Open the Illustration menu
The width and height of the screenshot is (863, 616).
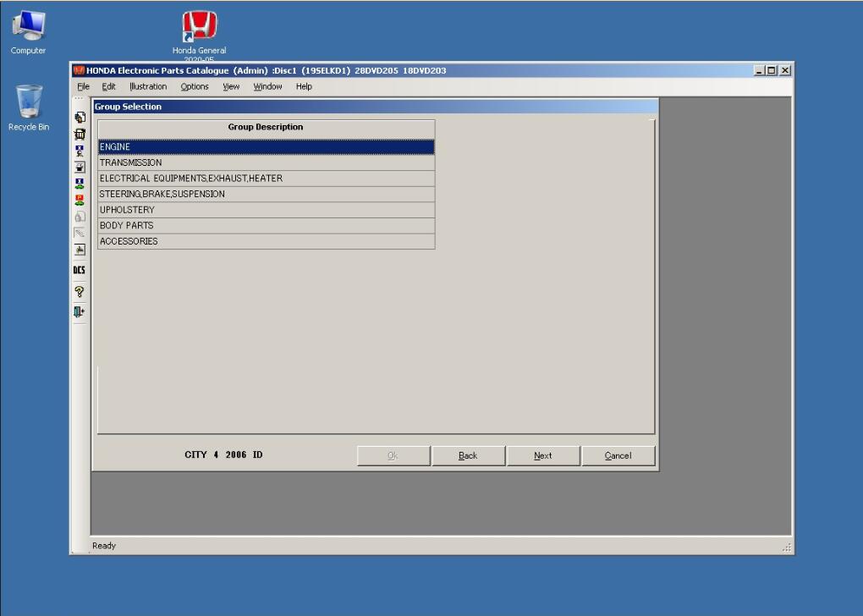point(148,86)
